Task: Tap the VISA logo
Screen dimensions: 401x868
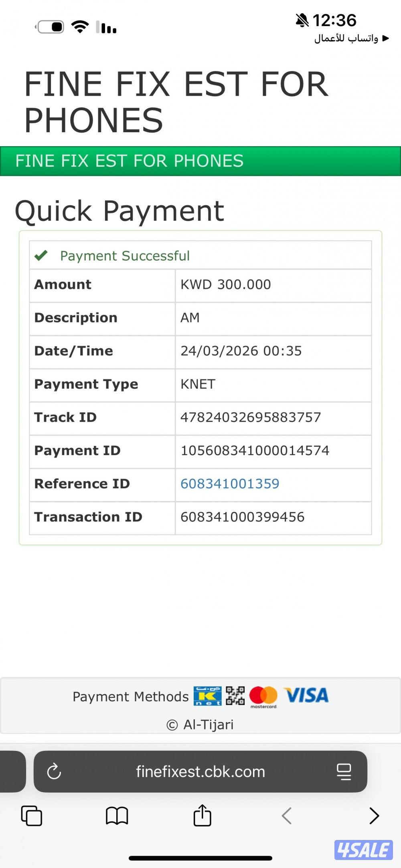Action: coord(306,695)
